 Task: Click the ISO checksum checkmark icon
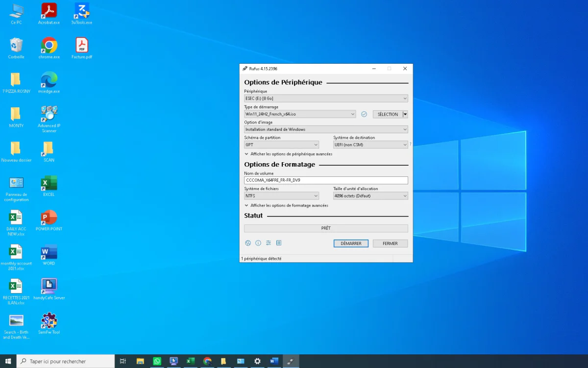click(x=364, y=114)
